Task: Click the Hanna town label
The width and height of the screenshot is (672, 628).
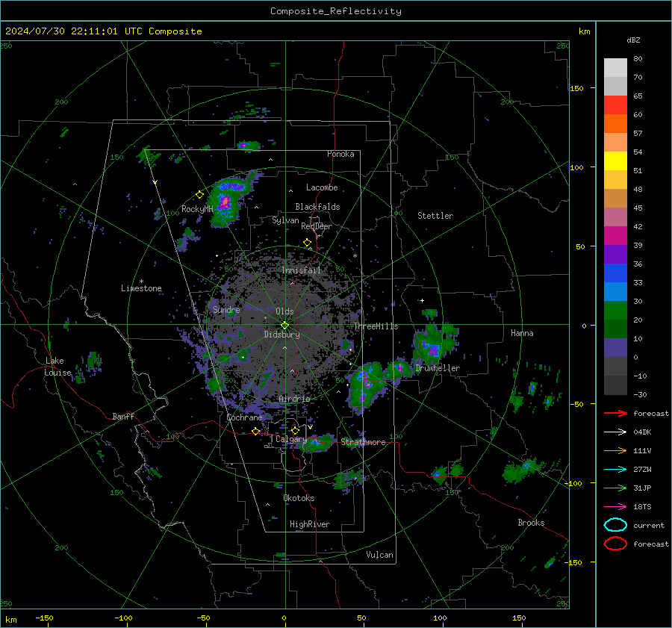Action: click(522, 333)
